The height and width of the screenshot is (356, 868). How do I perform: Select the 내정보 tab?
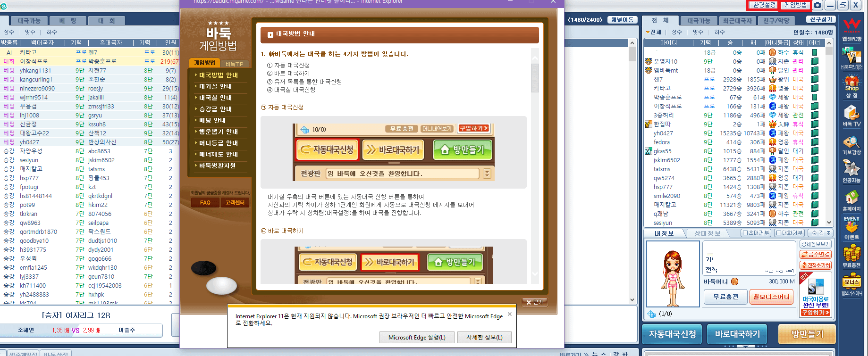point(664,233)
